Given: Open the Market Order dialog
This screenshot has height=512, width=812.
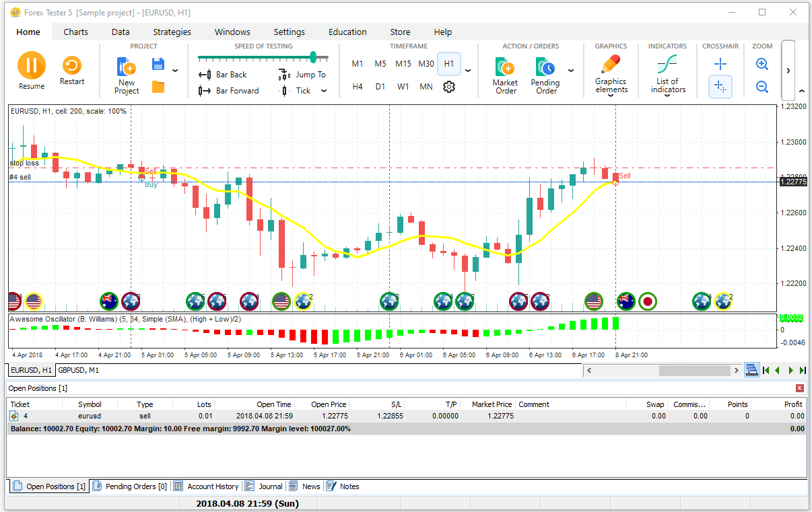Looking at the screenshot, I should pyautogui.click(x=505, y=75).
